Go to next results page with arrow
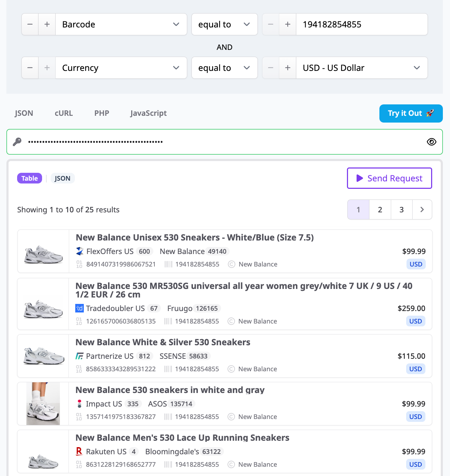 (422, 209)
